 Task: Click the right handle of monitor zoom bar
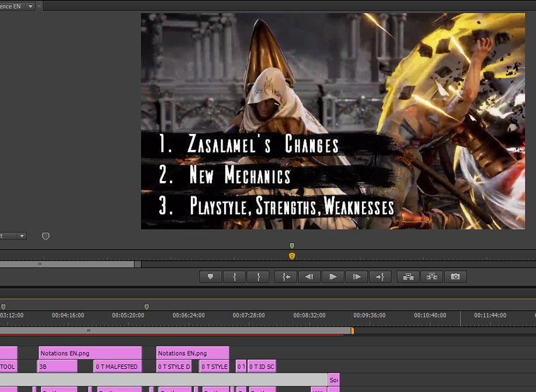coord(138,264)
